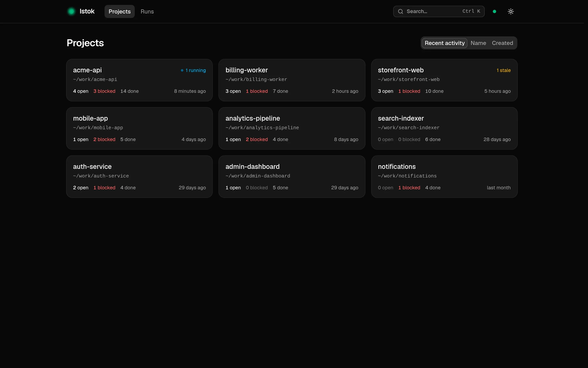Click the ~/work/billing-worker path
588x368 pixels.
pyautogui.click(x=256, y=80)
